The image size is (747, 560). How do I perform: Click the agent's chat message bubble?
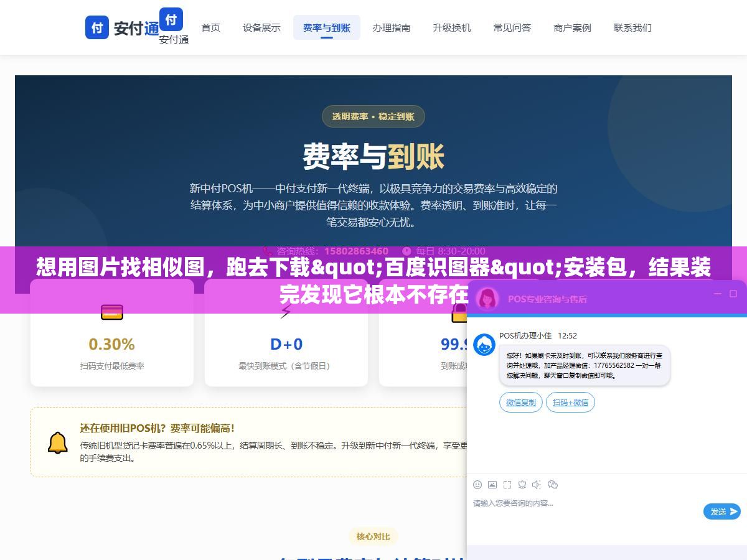coord(585,366)
